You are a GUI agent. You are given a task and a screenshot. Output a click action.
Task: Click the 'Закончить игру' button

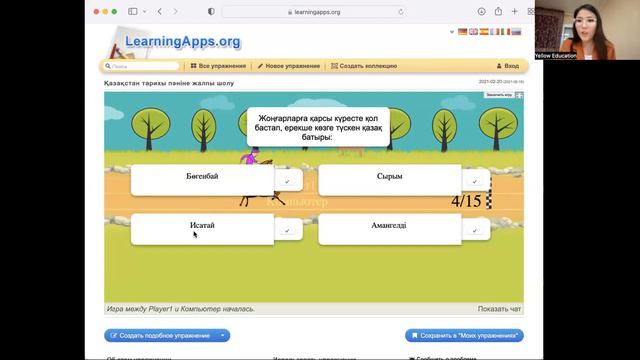pyautogui.click(x=499, y=95)
